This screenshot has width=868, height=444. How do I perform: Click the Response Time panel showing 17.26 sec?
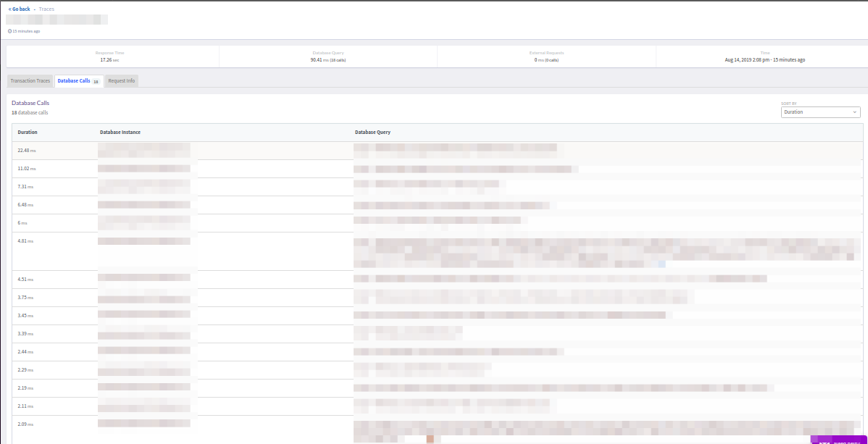[x=110, y=56]
